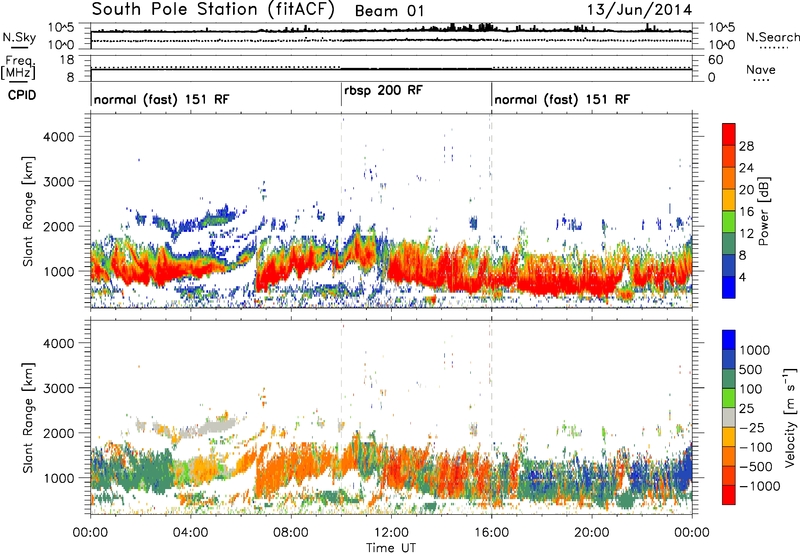Click the 'CPID' row label
Image resolution: width=800 pixels, height=554 pixels.
tap(21, 95)
